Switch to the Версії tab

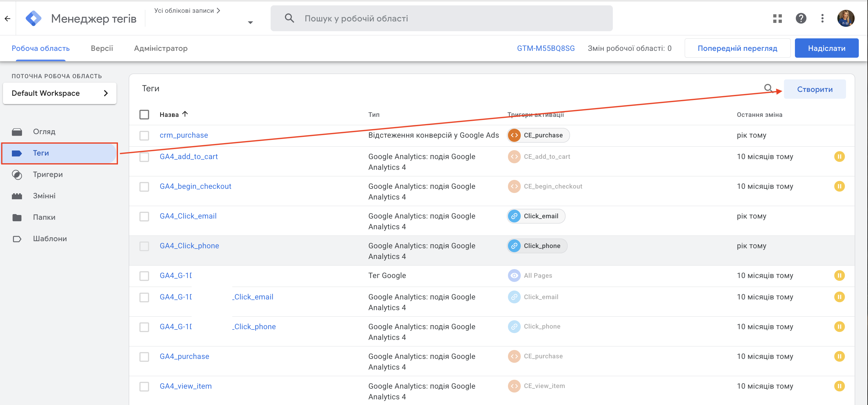102,48
